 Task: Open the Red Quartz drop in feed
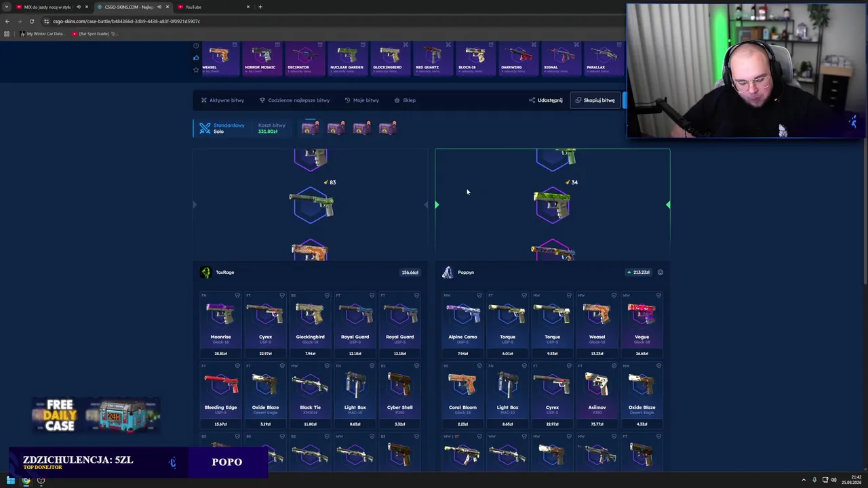432,58
